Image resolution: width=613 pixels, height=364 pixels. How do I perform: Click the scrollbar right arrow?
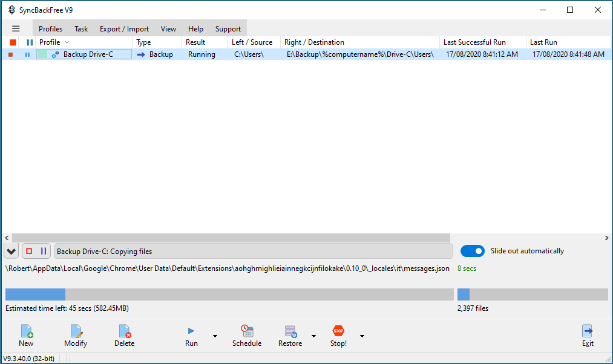(607, 238)
